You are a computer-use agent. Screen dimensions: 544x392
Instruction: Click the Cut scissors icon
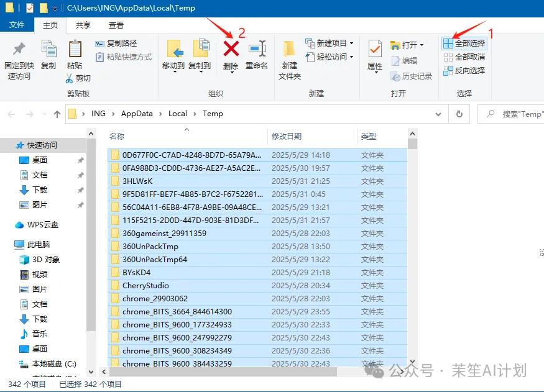(x=69, y=78)
